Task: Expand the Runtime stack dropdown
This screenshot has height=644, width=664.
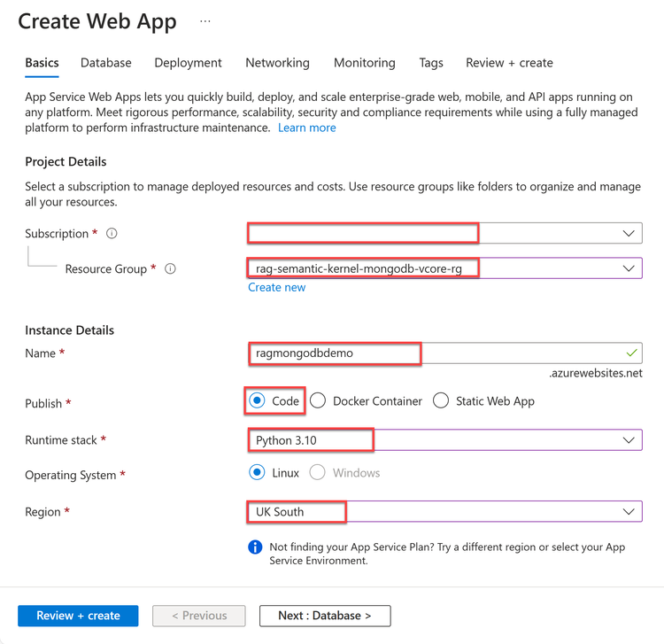Action: coord(629,440)
